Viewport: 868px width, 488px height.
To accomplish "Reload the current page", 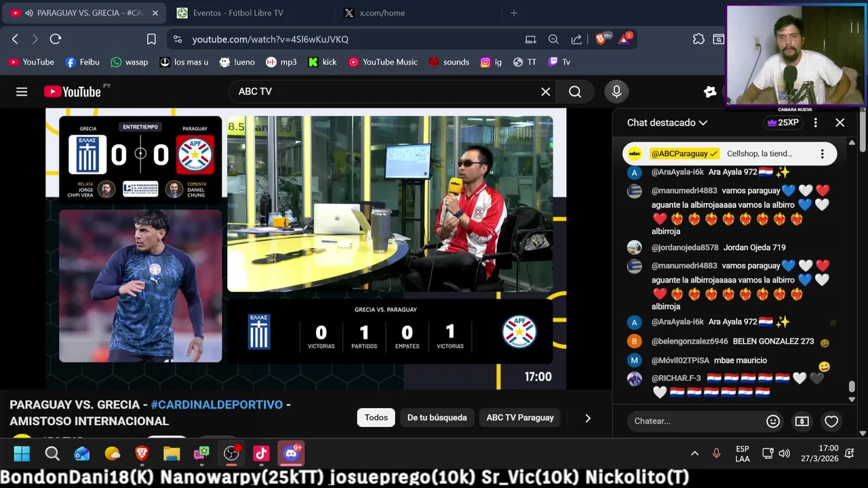I will coord(56,39).
